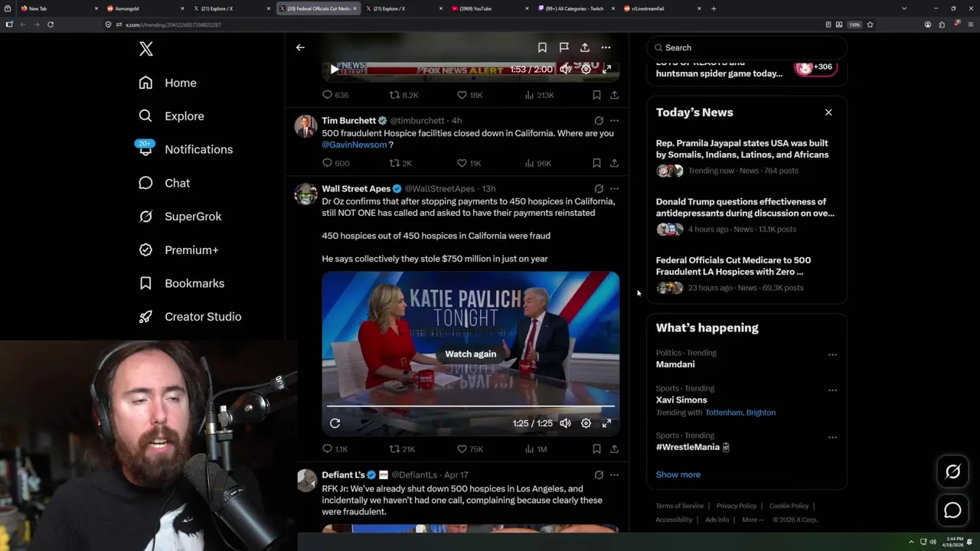Open more options on Wall Street Apes post

[614, 188]
